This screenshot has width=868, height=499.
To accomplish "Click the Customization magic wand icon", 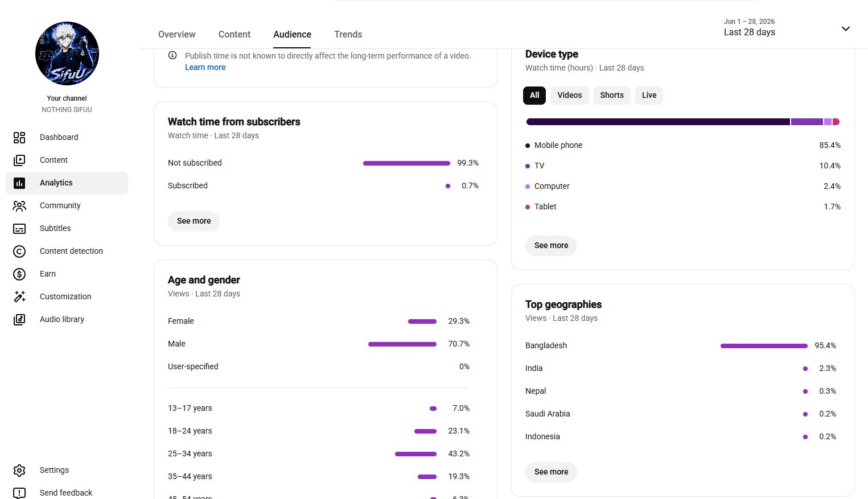I will click(x=19, y=296).
